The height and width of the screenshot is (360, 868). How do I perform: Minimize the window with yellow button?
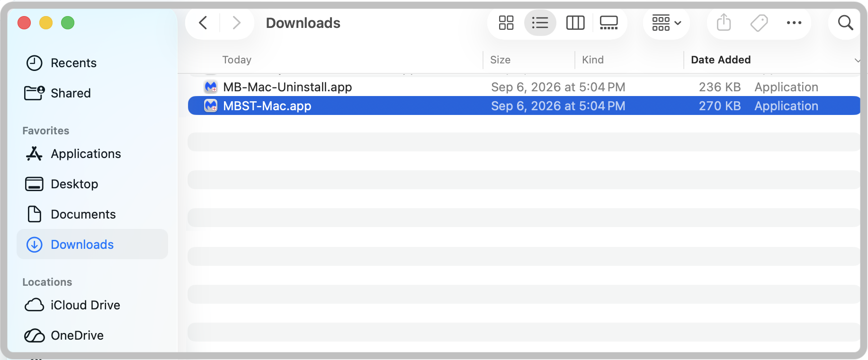tap(46, 23)
